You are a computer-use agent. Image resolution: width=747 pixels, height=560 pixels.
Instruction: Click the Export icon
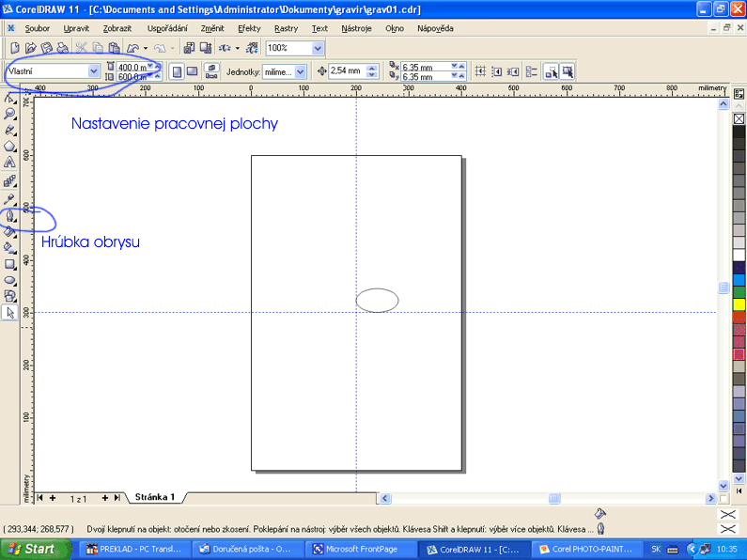coord(206,48)
